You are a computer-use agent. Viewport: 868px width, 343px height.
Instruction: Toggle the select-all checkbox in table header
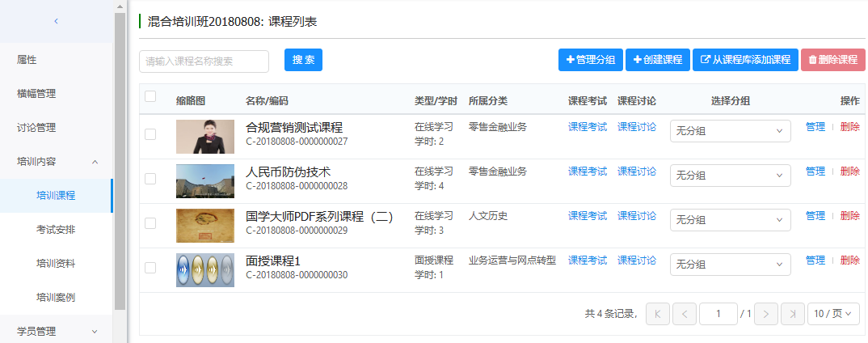(150, 97)
